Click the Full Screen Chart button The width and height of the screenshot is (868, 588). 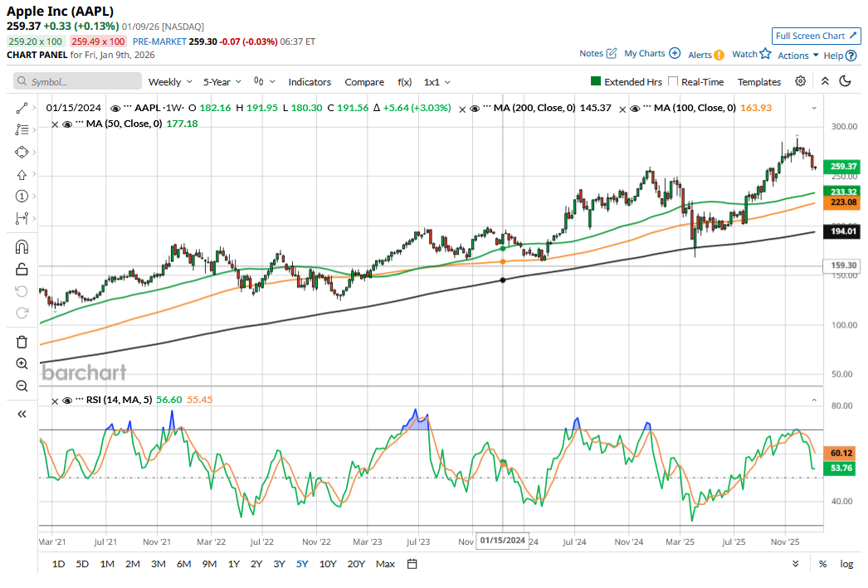816,36
